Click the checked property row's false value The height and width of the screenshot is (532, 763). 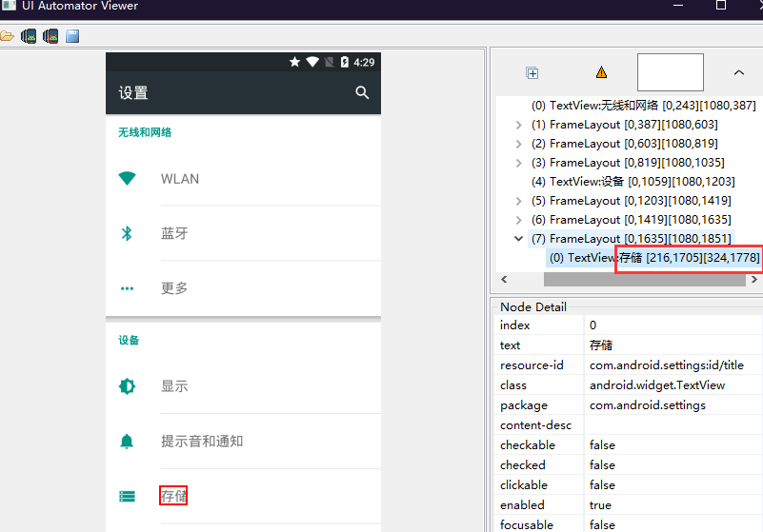pyautogui.click(x=602, y=464)
